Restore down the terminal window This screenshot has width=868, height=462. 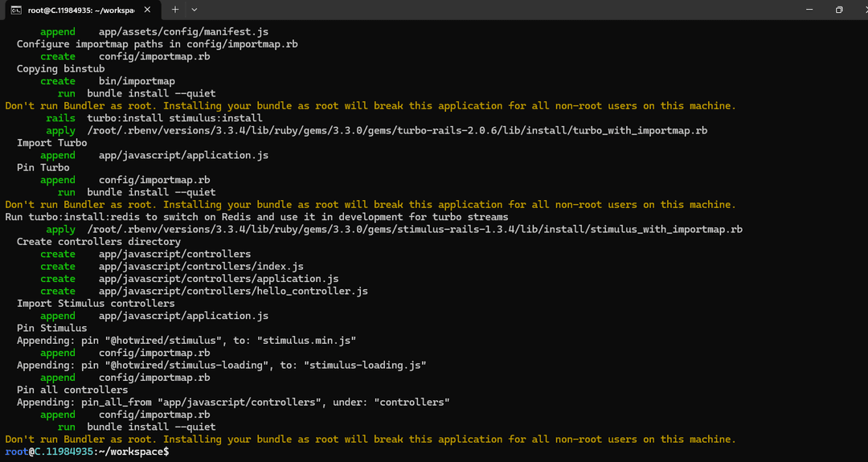(x=838, y=10)
